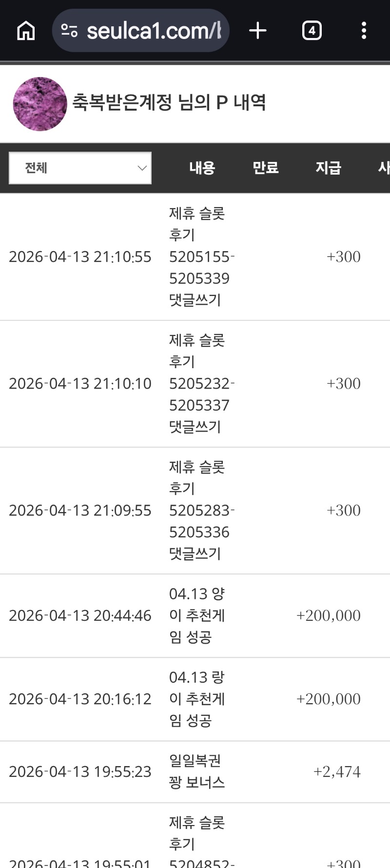Open a new tab with plus icon
390x868 pixels.
click(258, 31)
